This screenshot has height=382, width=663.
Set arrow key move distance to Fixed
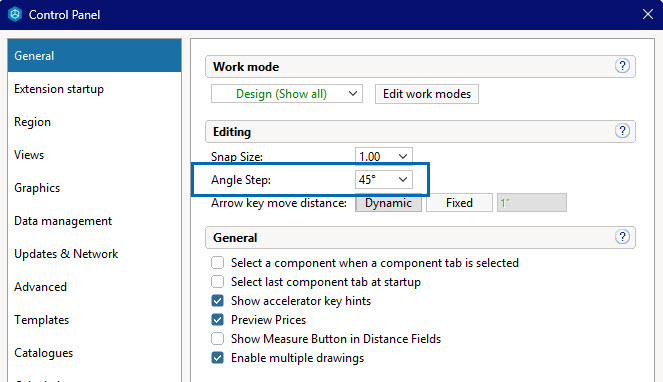[x=459, y=203]
